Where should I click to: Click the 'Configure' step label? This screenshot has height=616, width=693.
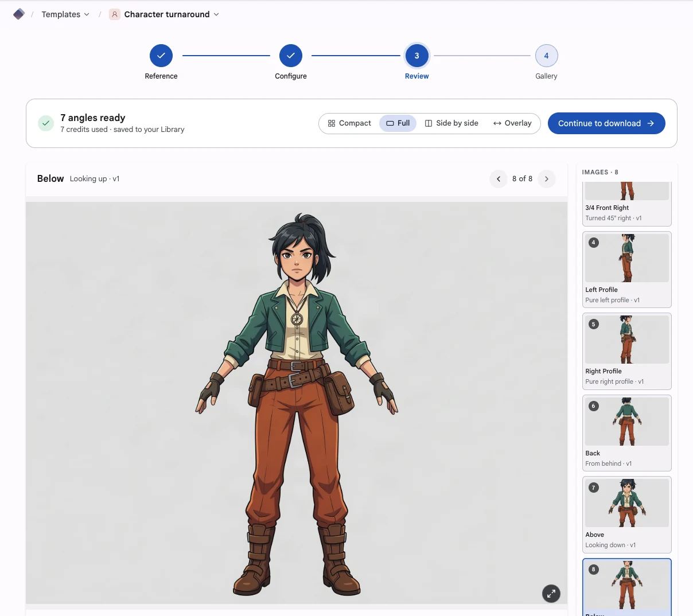(x=291, y=76)
